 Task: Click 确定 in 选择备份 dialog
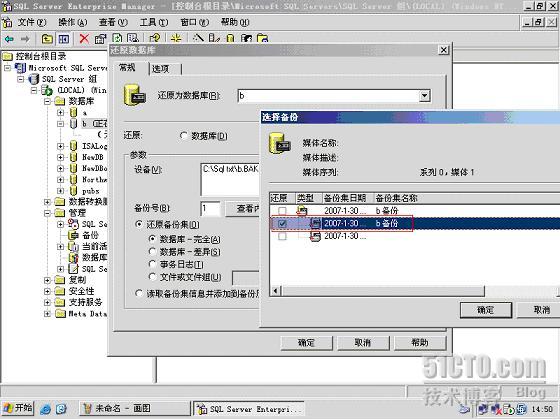[x=486, y=310]
